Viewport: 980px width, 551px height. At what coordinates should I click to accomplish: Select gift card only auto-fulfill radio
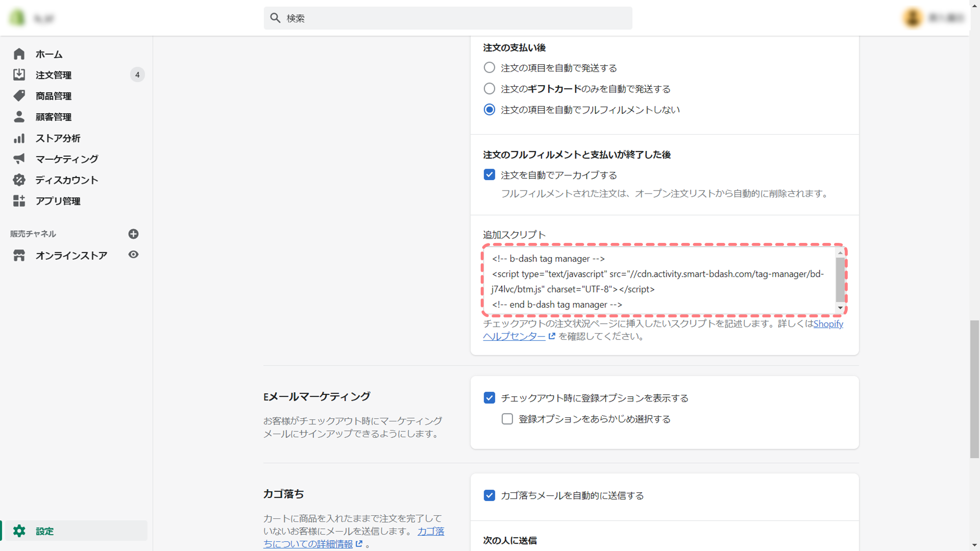pyautogui.click(x=489, y=89)
